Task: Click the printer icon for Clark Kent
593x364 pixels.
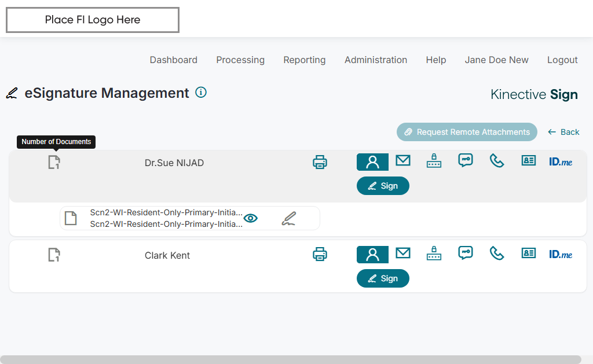Action: tap(320, 253)
